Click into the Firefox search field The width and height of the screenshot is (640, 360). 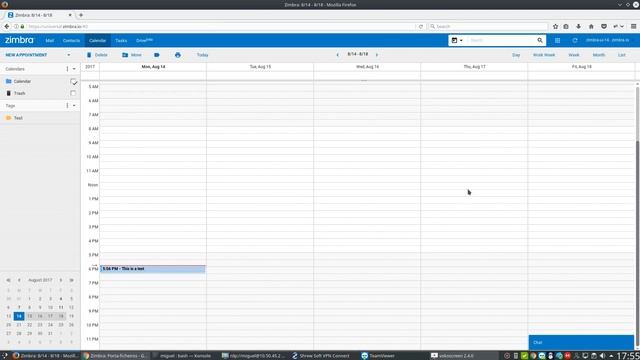tap(488, 27)
